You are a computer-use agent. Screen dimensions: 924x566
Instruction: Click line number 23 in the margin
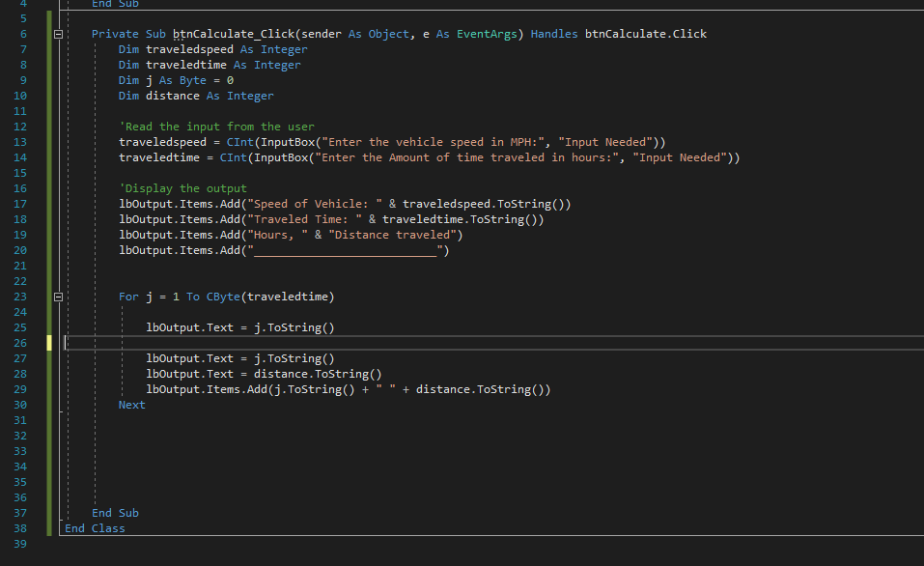click(19, 297)
